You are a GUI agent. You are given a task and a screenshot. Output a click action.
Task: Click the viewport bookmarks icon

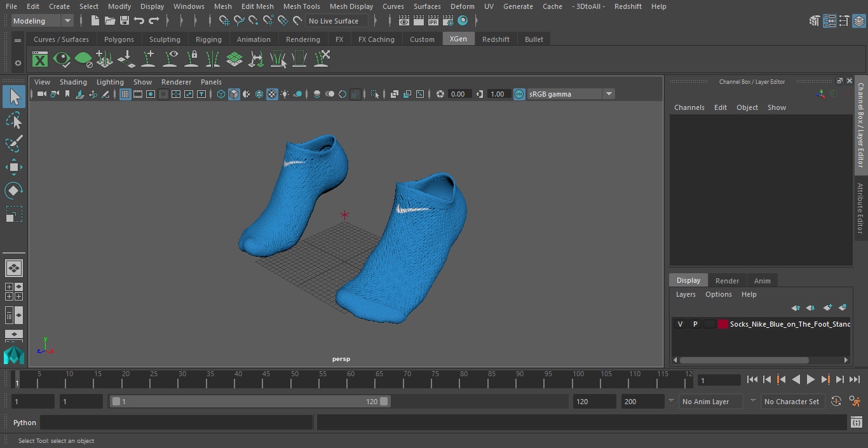pos(67,94)
